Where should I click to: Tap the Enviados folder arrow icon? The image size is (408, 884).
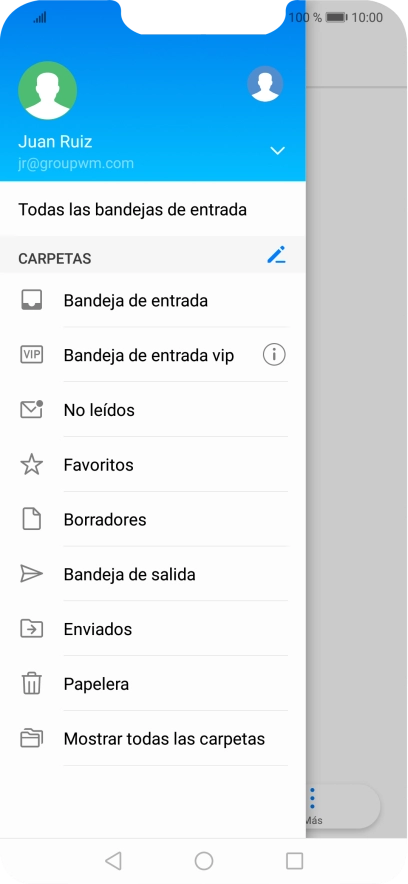pyautogui.click(x=32, y=629)
